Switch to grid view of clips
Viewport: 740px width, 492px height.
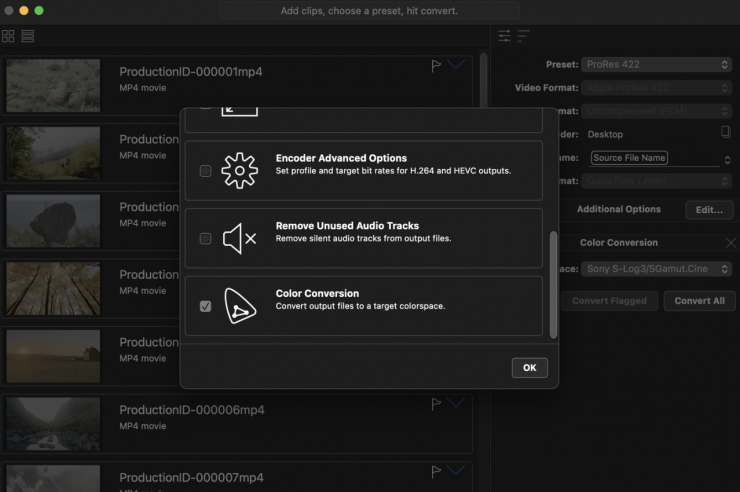tap(9, 36)
